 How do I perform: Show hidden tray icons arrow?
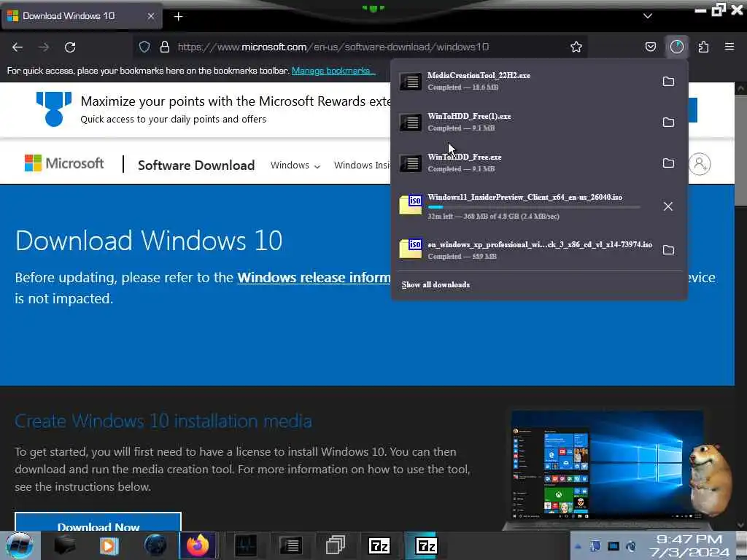[x=578, y=547]
